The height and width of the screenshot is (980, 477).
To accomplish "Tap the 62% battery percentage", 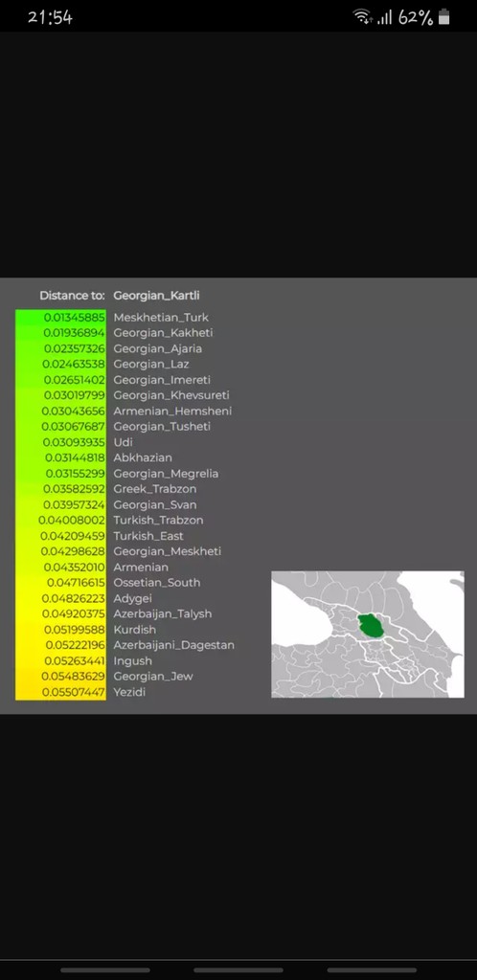I will click(x=415, y=17).
